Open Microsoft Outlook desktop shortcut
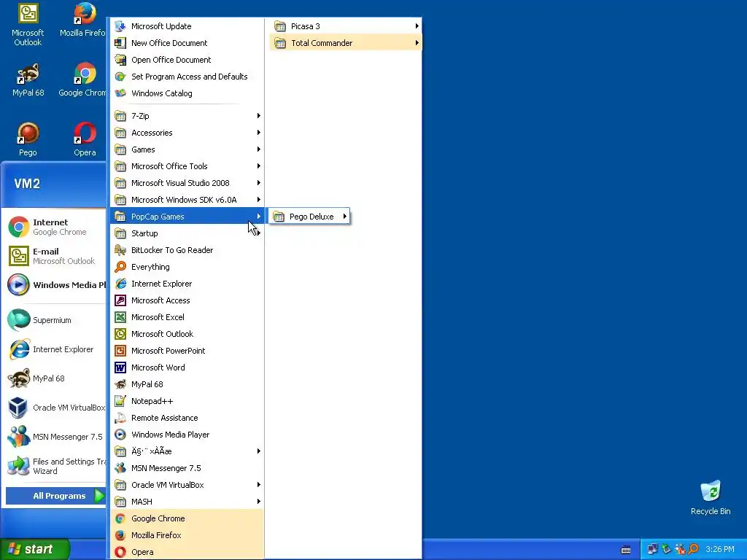747x560 pixels. (28, 25)
